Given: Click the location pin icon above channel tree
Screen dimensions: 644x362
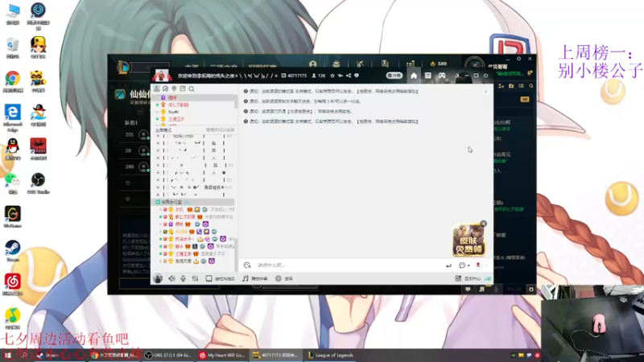Looking at the screenshot, I should point(174,88).
